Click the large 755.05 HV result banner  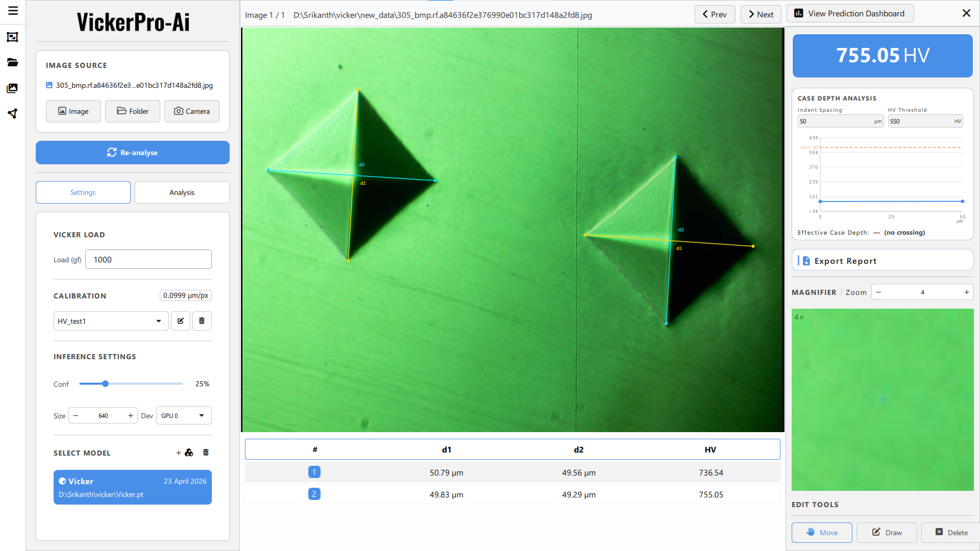point(883,56)
